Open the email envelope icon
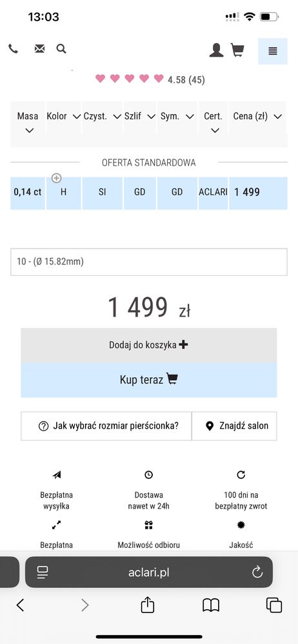This screenshot has width=298, height=644. 39,49
